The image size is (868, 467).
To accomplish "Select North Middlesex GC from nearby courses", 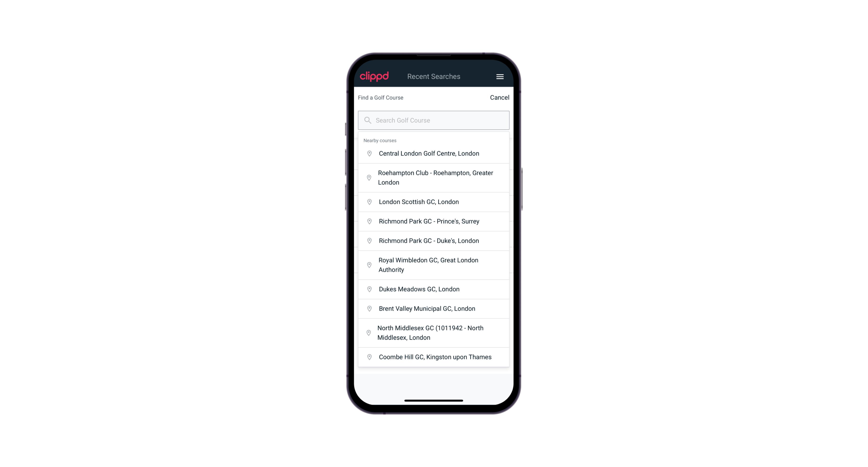I will point(434,332).
